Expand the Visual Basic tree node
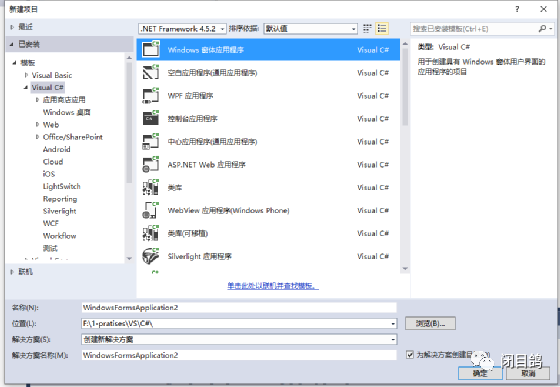 coord(26,75)
